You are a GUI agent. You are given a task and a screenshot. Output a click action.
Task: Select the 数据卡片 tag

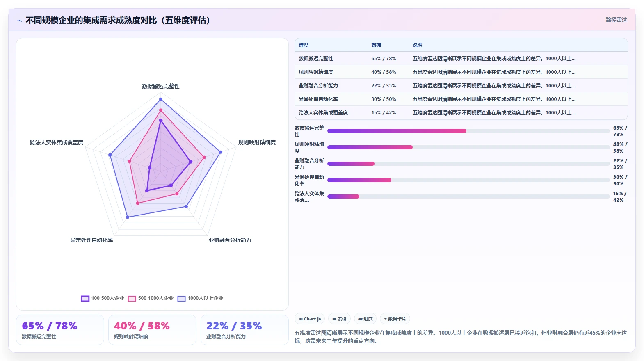point(395,319)
